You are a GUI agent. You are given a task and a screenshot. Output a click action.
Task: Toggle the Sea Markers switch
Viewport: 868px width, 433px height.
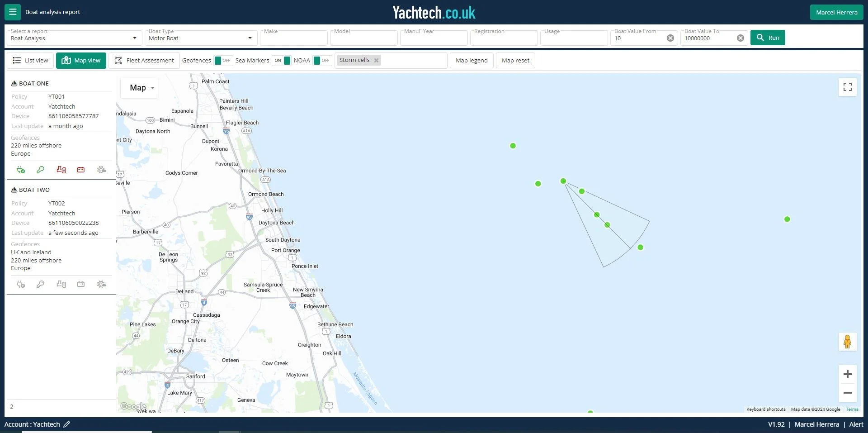[x=282, y=60]
